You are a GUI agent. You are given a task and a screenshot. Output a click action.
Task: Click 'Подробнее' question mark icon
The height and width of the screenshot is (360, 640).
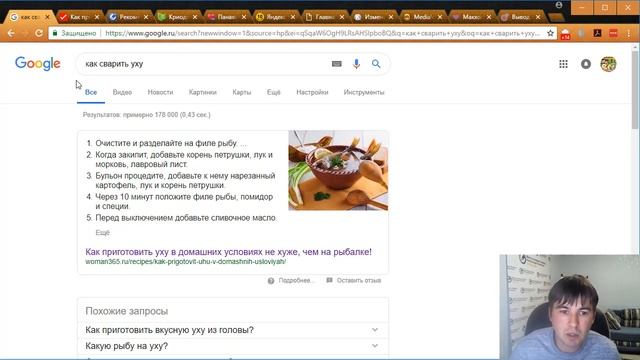271,281
